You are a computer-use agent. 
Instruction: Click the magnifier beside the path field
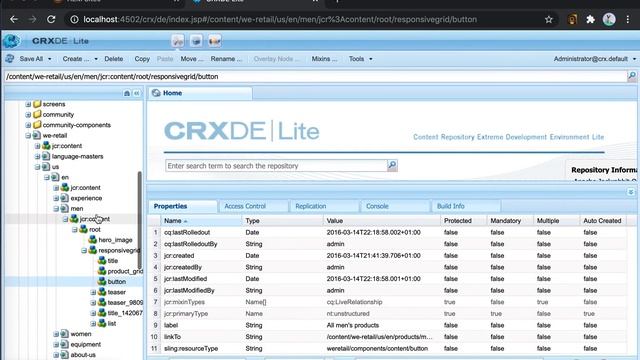pos(631,76)
